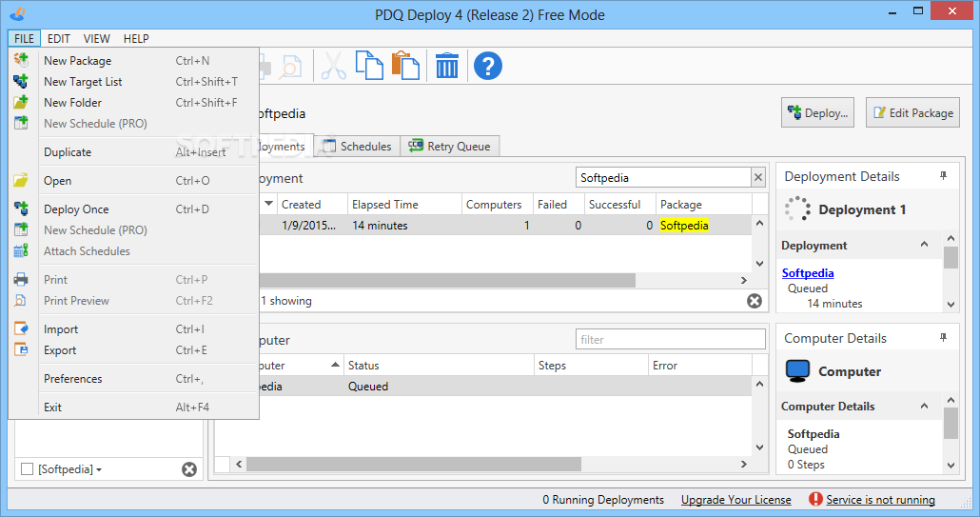Click the computers list horizontal scrollbar
The width and height of the screenshot is (980, 517).
coord(413,464)
